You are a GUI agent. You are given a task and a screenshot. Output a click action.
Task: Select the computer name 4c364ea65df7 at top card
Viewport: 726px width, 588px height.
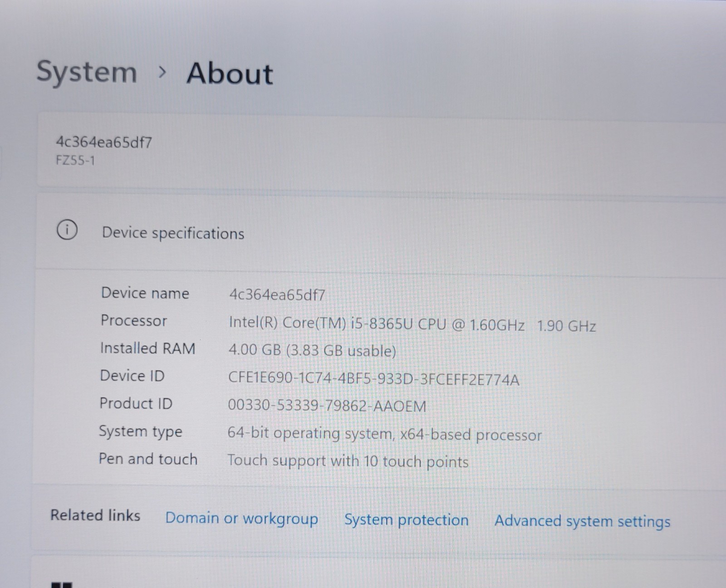(104, 142)
